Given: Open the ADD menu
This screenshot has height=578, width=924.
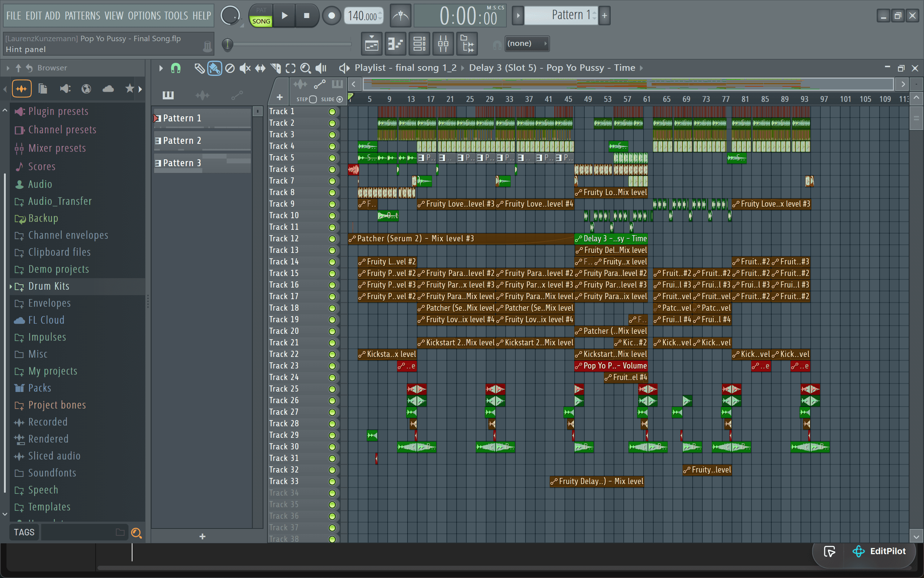Looking at the screenshot, I should pyautogui.click(x=53, y=16).
